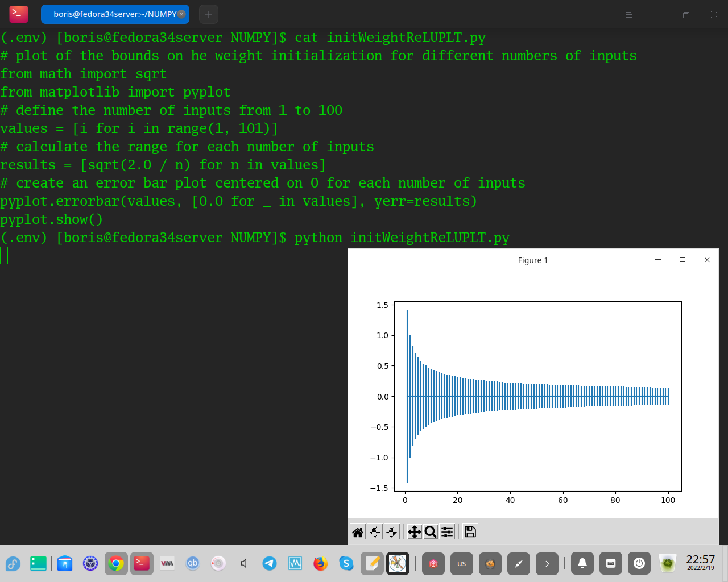Select the Pan/Move axes tool
The height and width of the screenshot is (582, 728).
pyautogui.click(x=415, y=532)
